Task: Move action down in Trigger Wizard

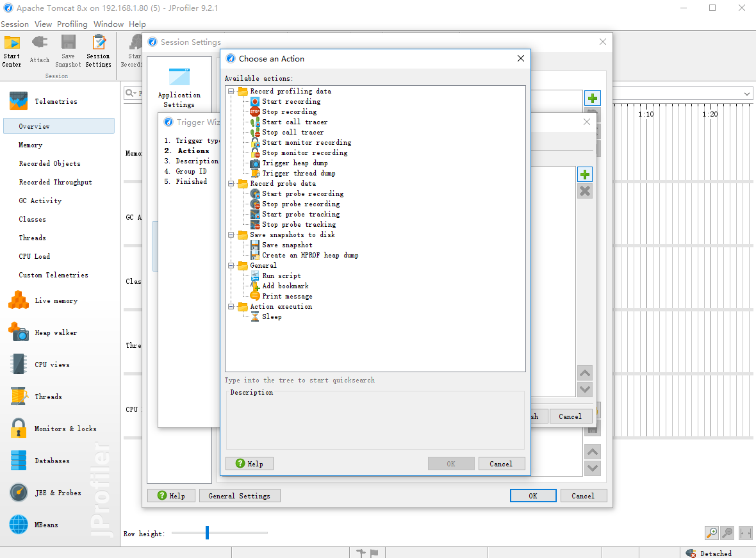Action: pyautogui.click(x=585, y=390)
